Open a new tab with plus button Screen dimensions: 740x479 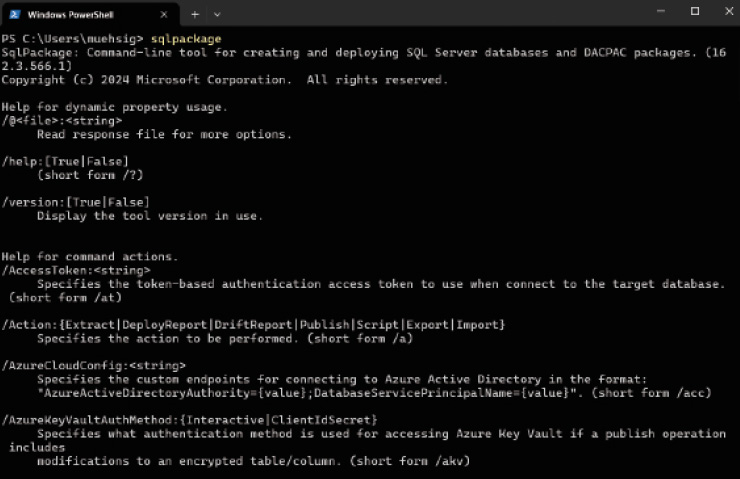[x=195, y=15]
